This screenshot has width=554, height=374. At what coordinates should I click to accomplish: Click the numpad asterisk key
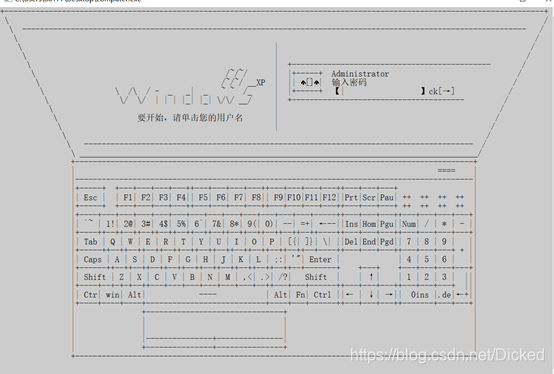[x=444, y=224]
